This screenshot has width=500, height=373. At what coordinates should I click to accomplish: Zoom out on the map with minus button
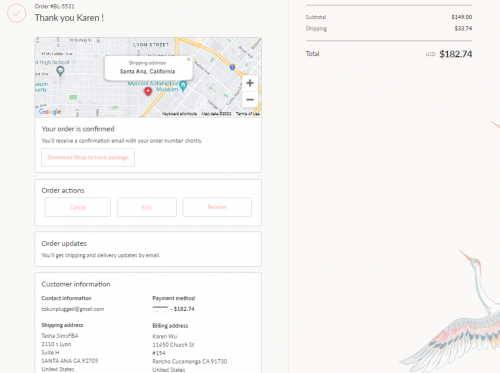tap(250, 99)
